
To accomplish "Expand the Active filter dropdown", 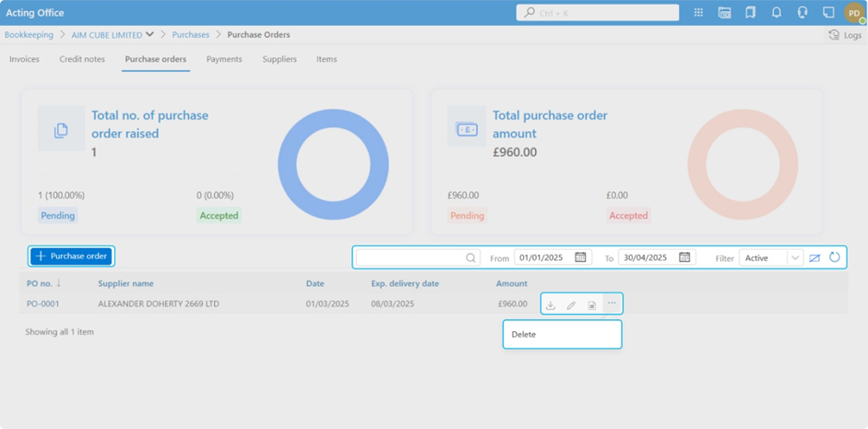I will click(x=794, y=258).
